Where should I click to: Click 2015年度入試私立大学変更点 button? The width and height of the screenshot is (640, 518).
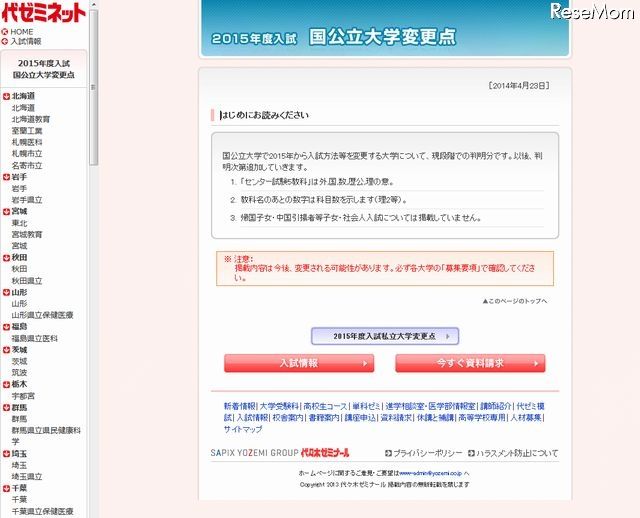point(385,336)
